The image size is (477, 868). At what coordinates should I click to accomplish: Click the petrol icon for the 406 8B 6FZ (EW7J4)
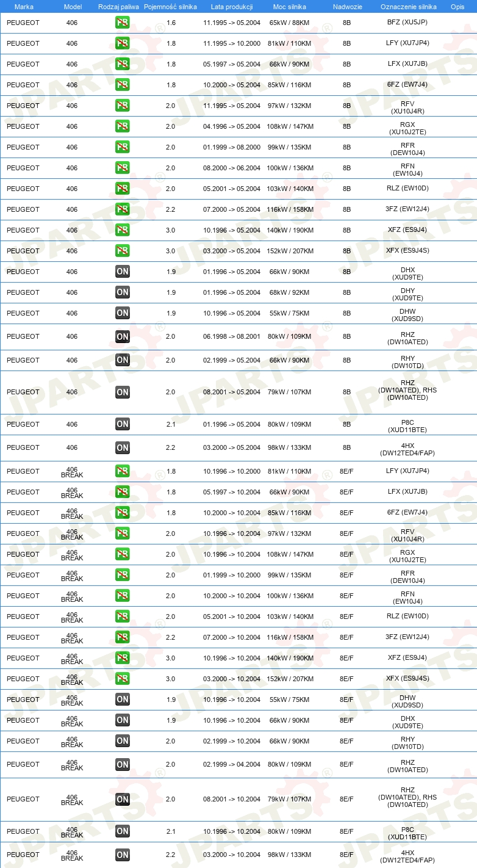(x=123, y=85)
